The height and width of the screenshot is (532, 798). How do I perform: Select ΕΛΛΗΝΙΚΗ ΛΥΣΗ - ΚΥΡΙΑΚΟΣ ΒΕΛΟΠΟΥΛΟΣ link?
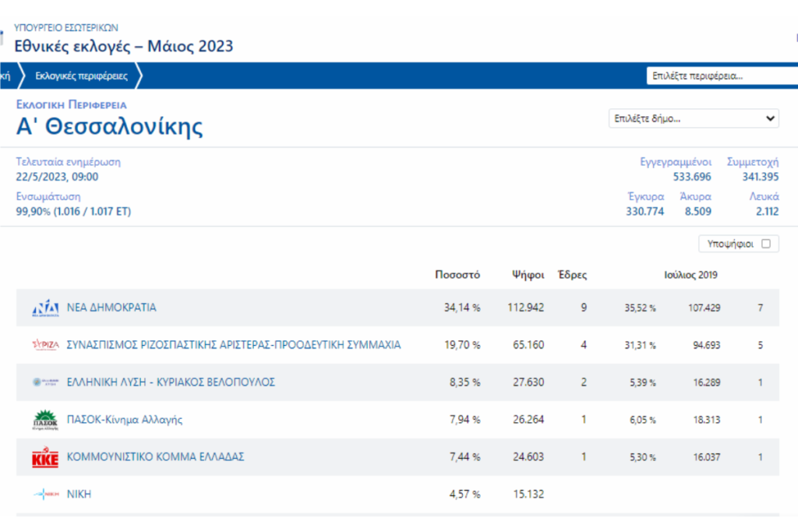[171, 382]
